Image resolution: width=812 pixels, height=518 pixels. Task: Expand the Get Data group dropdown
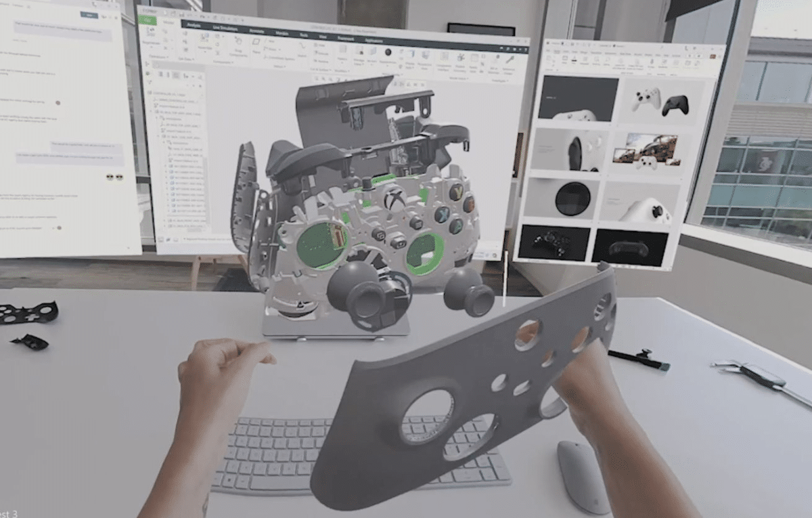186,59
